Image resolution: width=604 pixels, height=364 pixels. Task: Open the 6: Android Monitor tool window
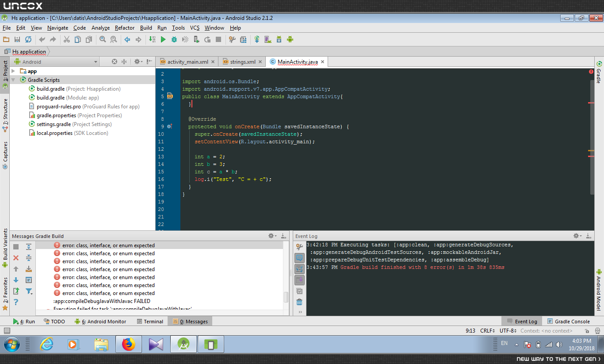pos(101,322)
